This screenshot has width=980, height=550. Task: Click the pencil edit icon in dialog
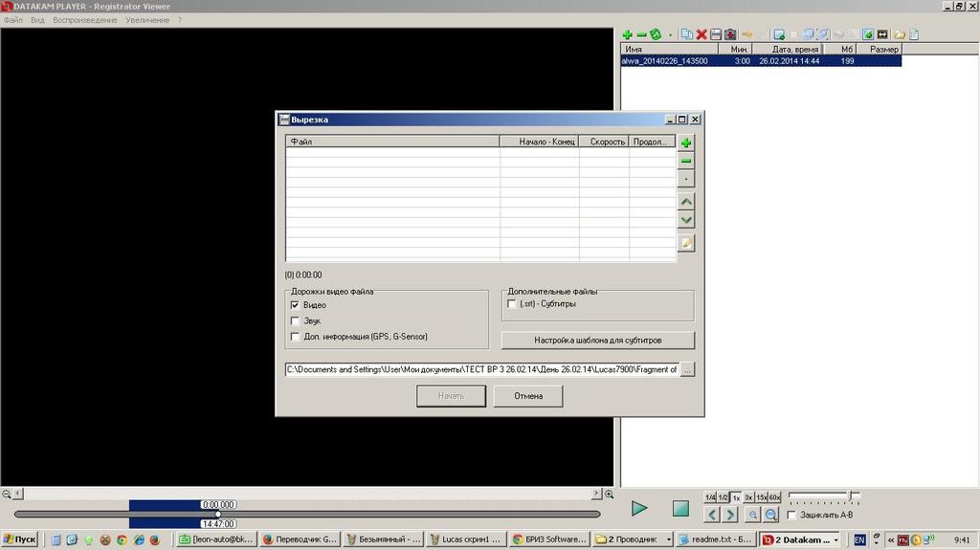click(x=686, y=243)
